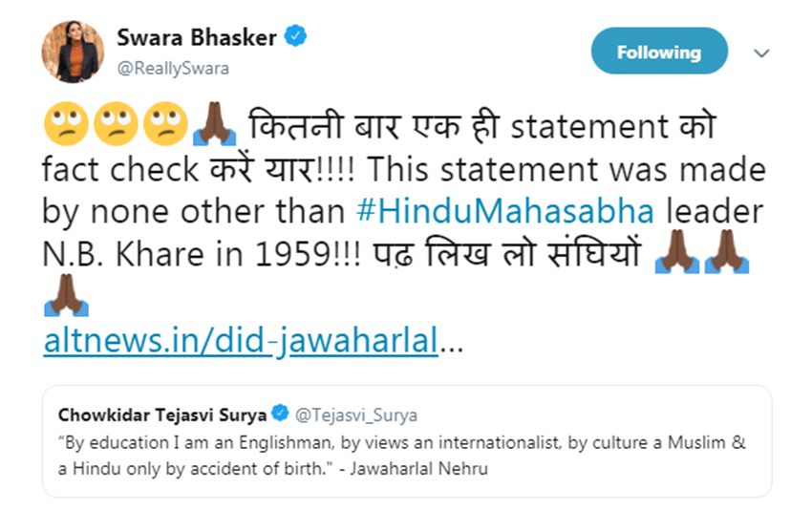Screen dimensions: 812x510
Task: Visit the altnews.in/did-jawaharlal link
Action: 241,341
